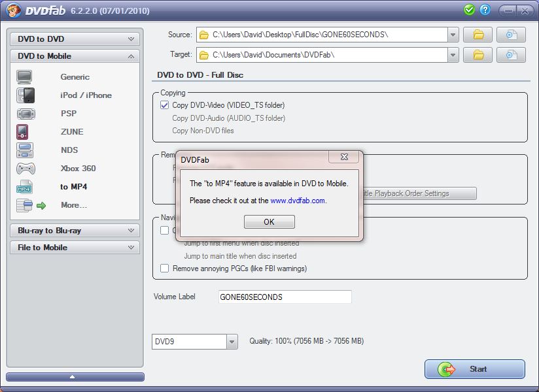Close the DVDFab message dialog
The image size is (539, 392).
click(x=344, y=157)
